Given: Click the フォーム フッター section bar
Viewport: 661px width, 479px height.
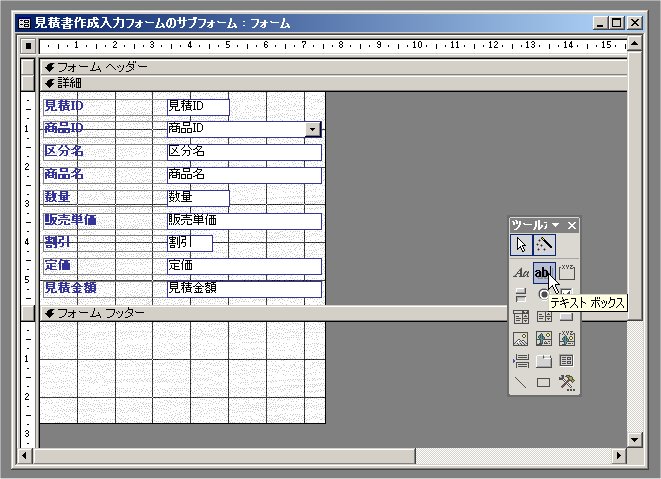Looking at the screenshot, I should point(274,313).
